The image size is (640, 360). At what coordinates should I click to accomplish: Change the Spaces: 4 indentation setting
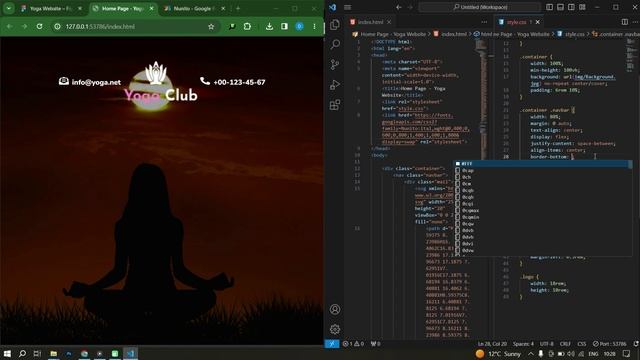pyautogui.click(x=523, y=344)
